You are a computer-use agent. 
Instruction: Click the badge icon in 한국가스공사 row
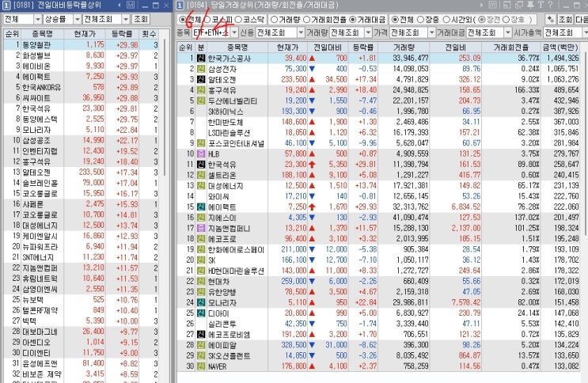201,58
